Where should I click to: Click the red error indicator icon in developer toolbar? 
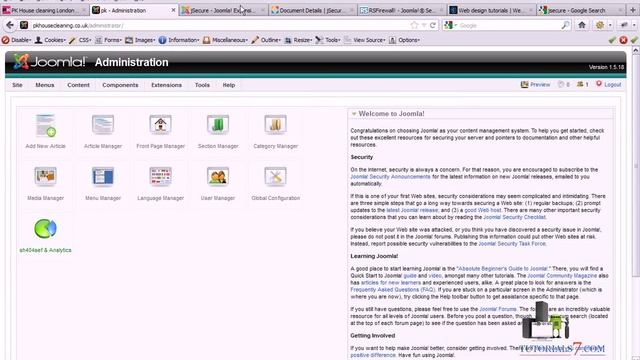[x=623, y=40]
